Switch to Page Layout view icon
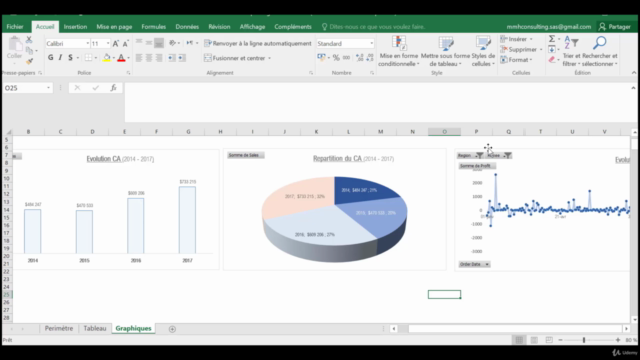640x360 pixels. pyautogui.click(x=534, y=340)
